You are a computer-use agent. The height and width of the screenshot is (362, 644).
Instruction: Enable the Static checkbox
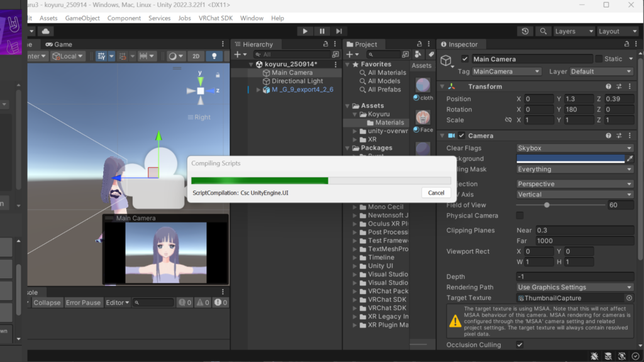(599, 59)
